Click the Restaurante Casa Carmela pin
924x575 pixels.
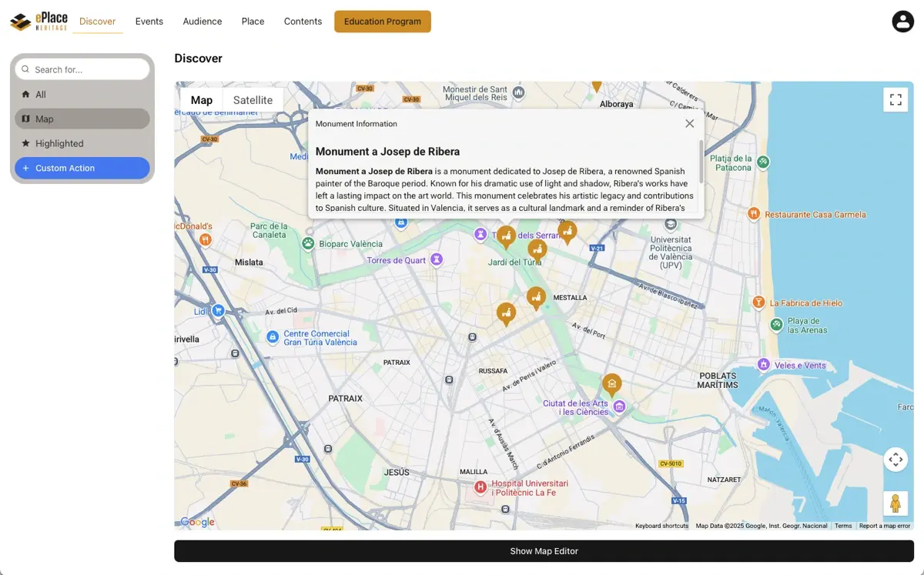click(x=754, y=214)
